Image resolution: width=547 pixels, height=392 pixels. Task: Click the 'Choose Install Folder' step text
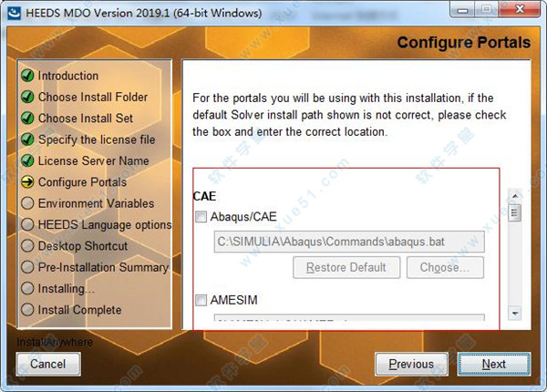click(93, 97)
